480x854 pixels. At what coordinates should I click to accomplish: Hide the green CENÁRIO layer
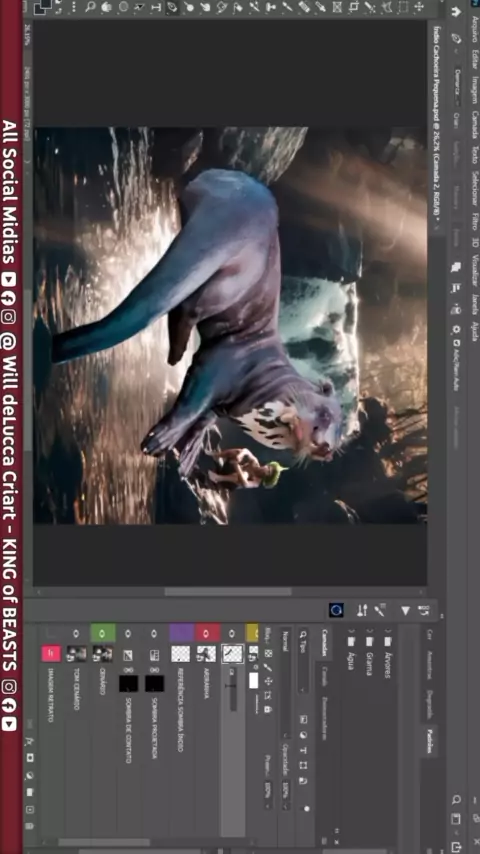pyautogui.click(x=102, y=633)
